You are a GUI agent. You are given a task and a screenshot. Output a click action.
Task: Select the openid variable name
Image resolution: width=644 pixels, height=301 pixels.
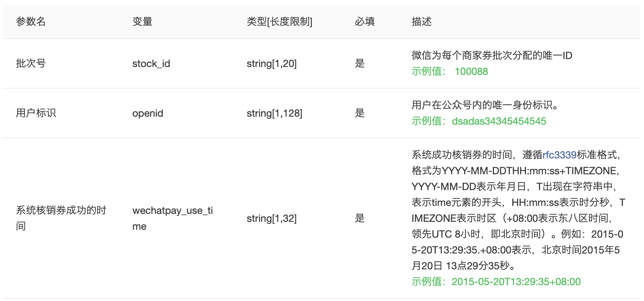[148, 113]
